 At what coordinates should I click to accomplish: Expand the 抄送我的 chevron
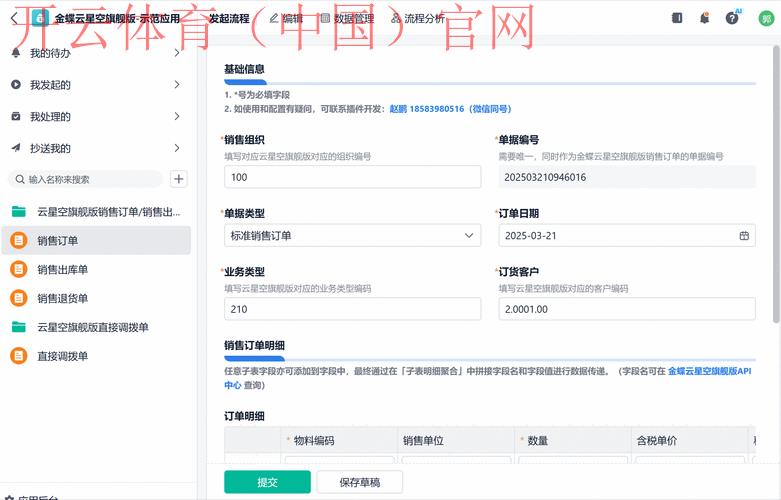[x=177, y=148]
